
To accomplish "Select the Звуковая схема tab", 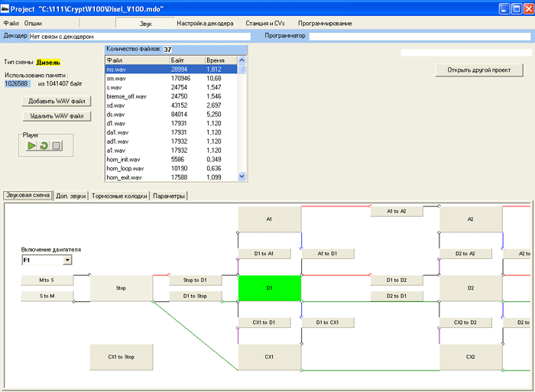I will click(x=28, y=195).
